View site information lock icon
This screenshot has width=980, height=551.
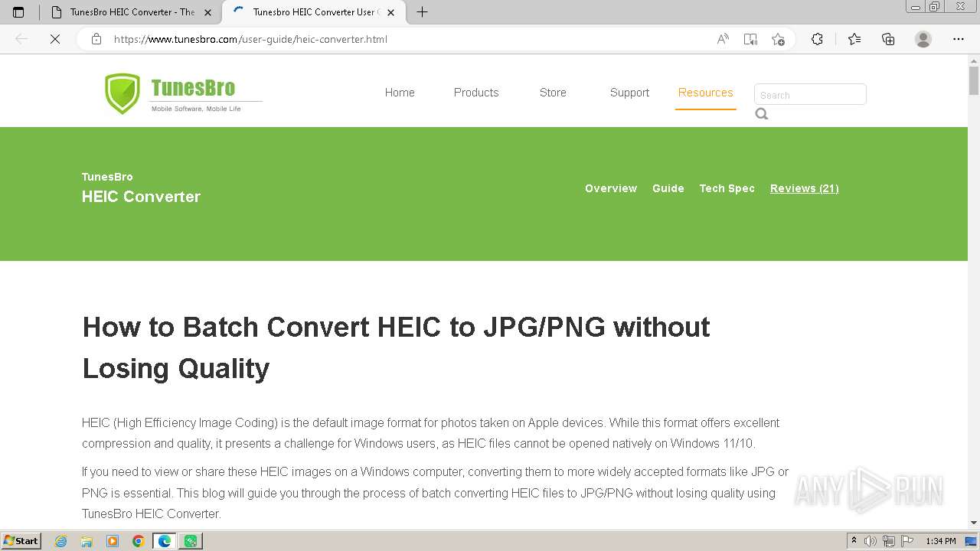coord(96,39)
